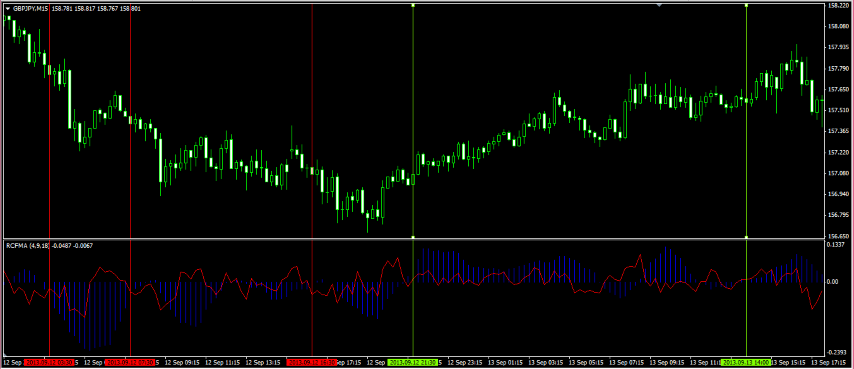This screenshot has width=854, height=369.
Task: Click the chart shift triangle marker at top
Action: click(659, 5)
